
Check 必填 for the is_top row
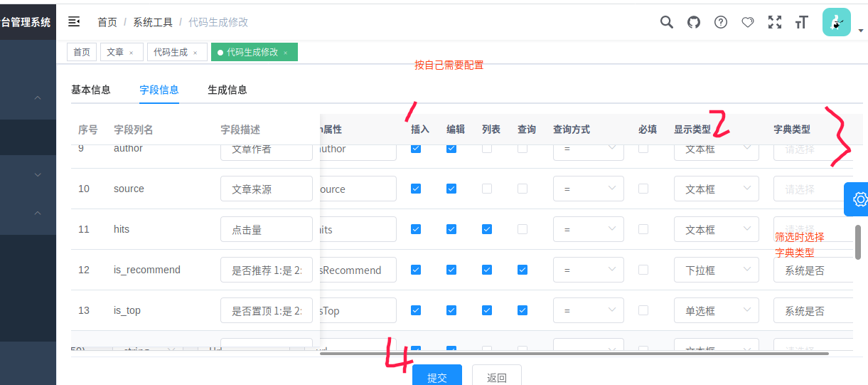pos(643,310)
